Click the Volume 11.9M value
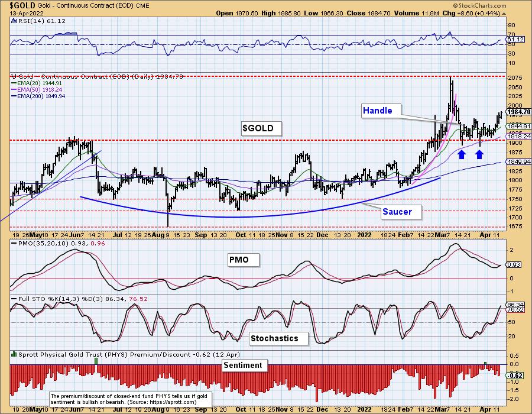This screenshot has height=414, width=532. point(417,13)
